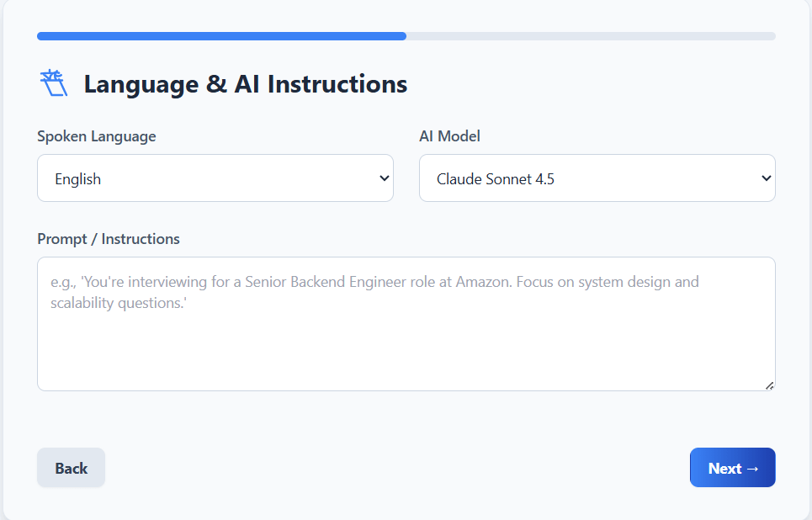
Task: Click the Next → button
Action: pyautogui.click(x=732, y=468)
